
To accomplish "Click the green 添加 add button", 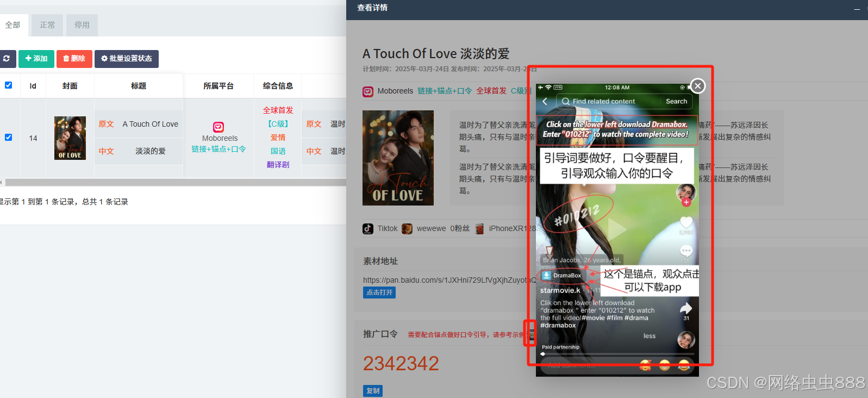I will pyautogui.click(x=36, y=59).
